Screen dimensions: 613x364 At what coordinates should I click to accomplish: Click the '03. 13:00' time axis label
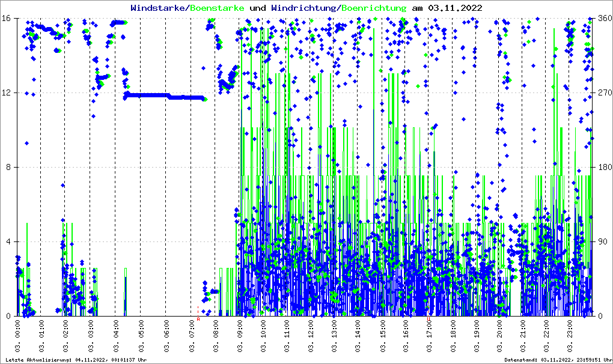pyautogui.click(x=334, y=336)
